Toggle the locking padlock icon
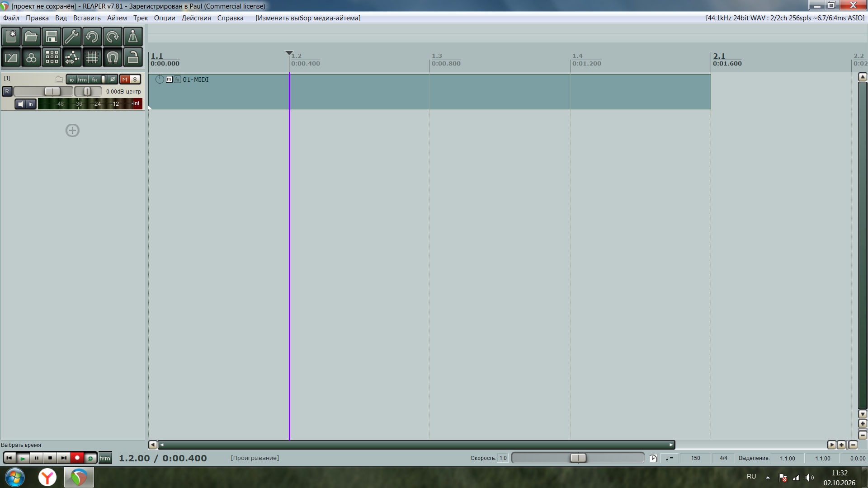Viewport: 868px width, 488px height. tap(133, 57)
